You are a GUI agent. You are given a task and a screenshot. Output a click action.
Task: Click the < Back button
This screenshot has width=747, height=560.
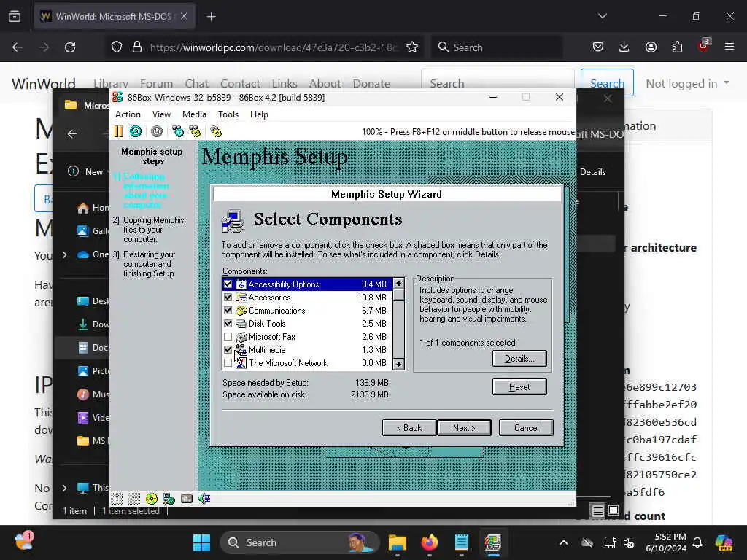[409, 427]
